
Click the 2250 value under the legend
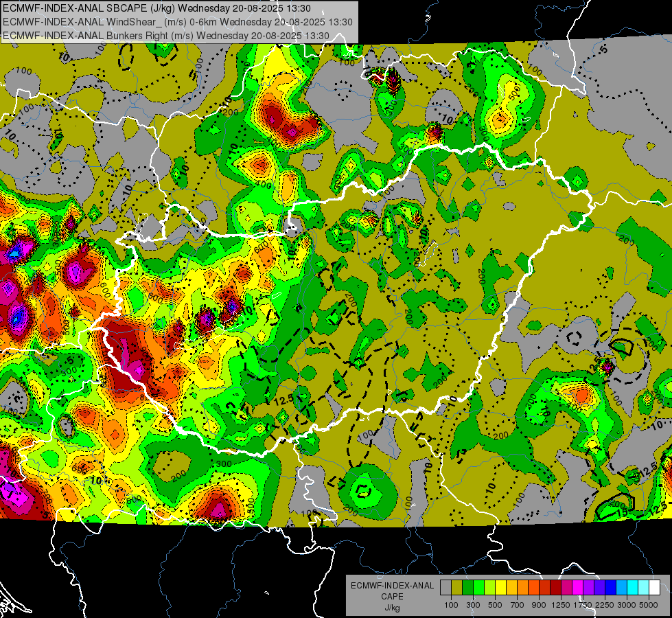pyautogui.click(x=605, y=605)
